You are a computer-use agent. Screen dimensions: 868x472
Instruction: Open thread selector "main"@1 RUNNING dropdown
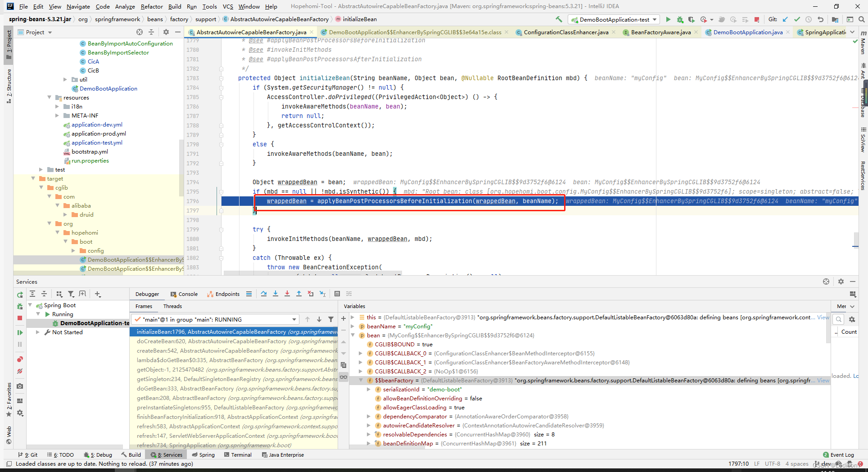pos(216,319)
